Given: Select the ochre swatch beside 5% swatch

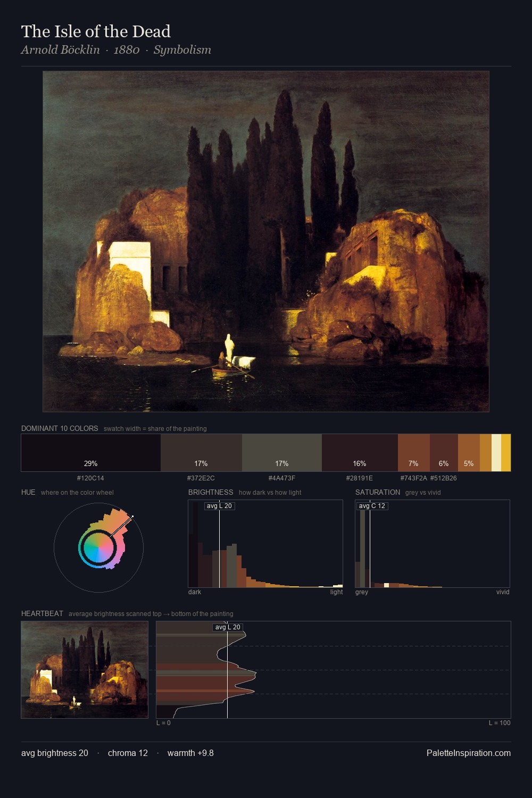Looking at the screenshot, I should point(486,453).
